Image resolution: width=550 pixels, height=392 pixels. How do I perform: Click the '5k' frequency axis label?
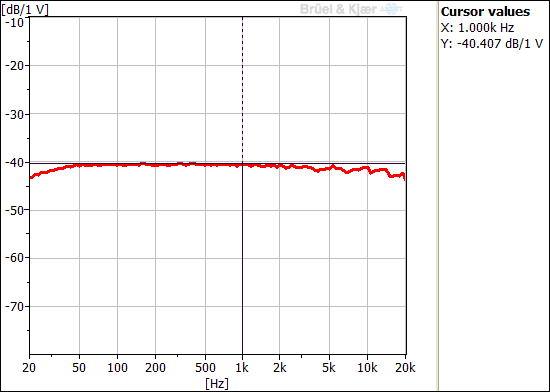pos(330,368)
